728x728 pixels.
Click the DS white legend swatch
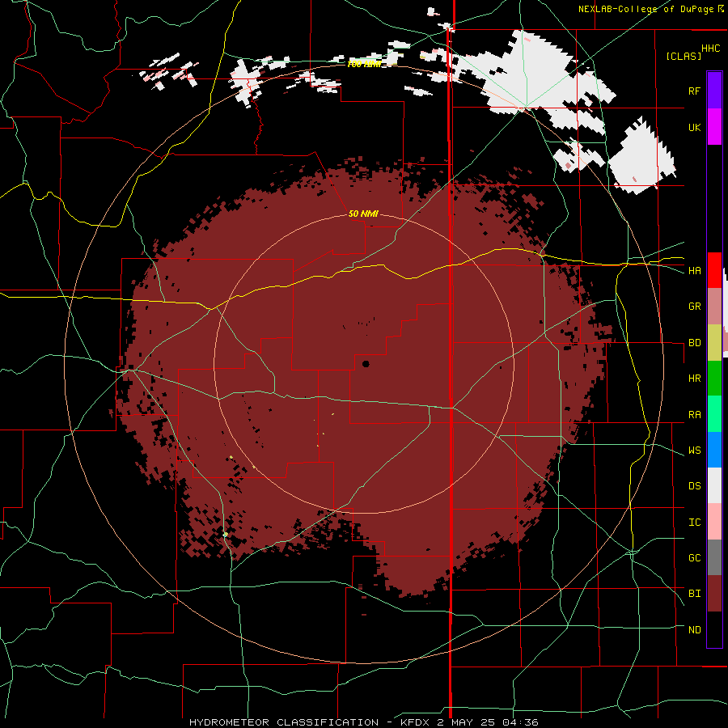coord(714,485)
